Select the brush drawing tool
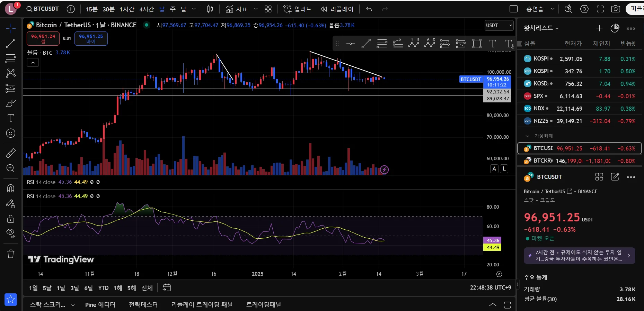Image resolution: width=644 pixels, height=311 pixels. pyautogui.click(x=11, y=103)
